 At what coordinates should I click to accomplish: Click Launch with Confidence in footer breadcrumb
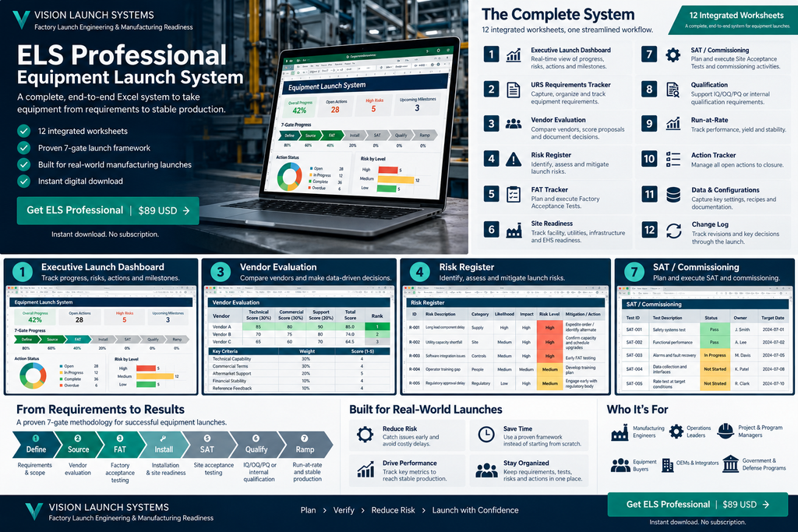point(475,510)
